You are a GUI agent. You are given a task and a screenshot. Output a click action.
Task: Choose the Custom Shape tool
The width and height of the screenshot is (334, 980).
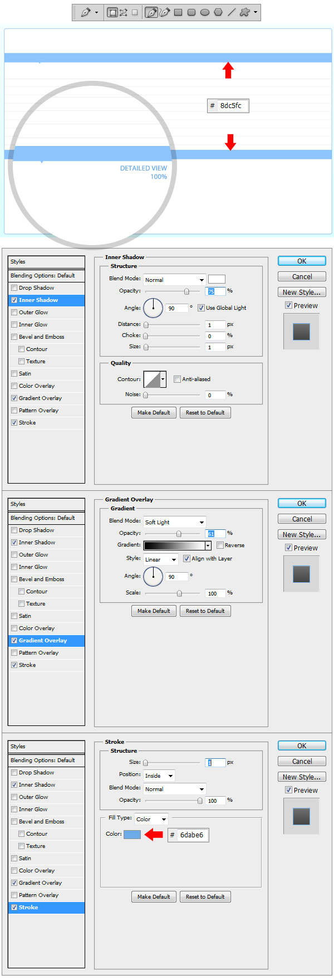(245, 12)
